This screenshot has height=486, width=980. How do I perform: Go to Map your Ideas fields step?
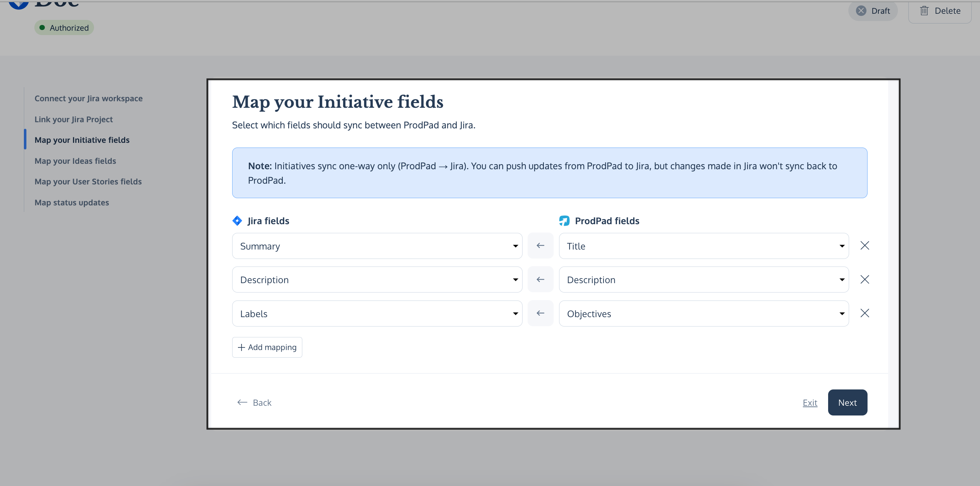coord(75,161)
